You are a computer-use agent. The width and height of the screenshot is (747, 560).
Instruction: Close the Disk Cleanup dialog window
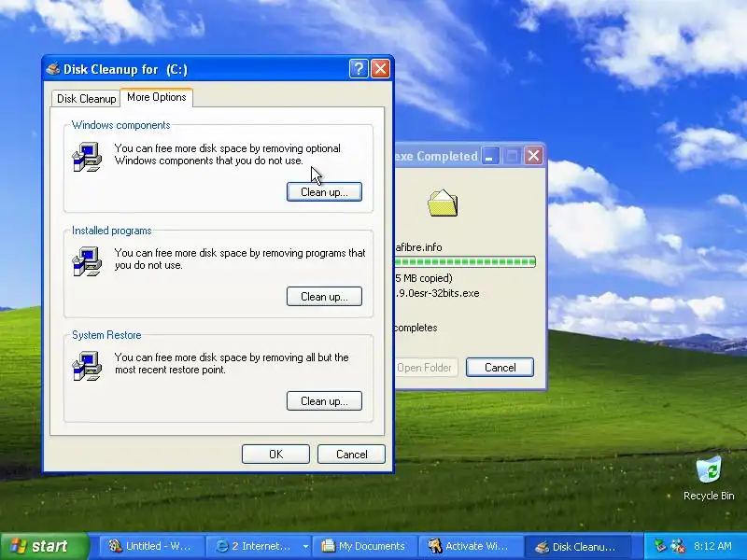tap(380, 69)
